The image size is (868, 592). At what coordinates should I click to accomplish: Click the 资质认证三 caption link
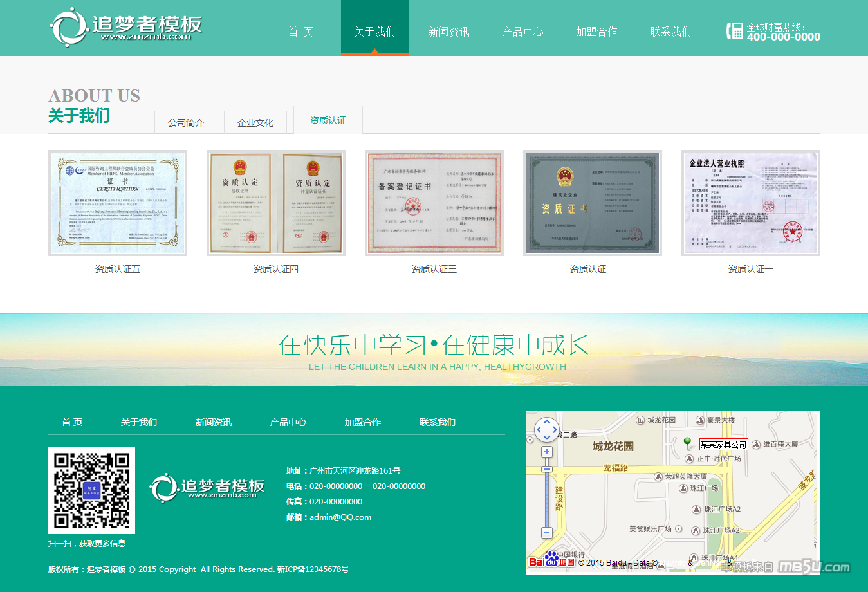point(434,269)
